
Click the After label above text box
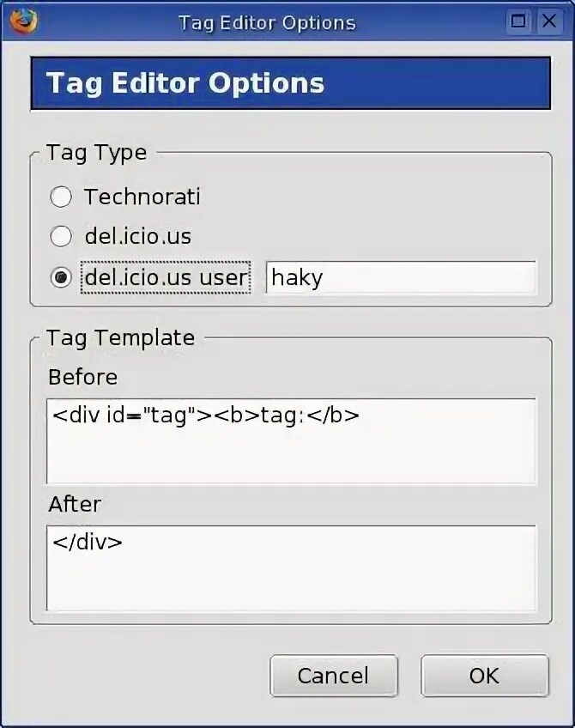(75, 504)
